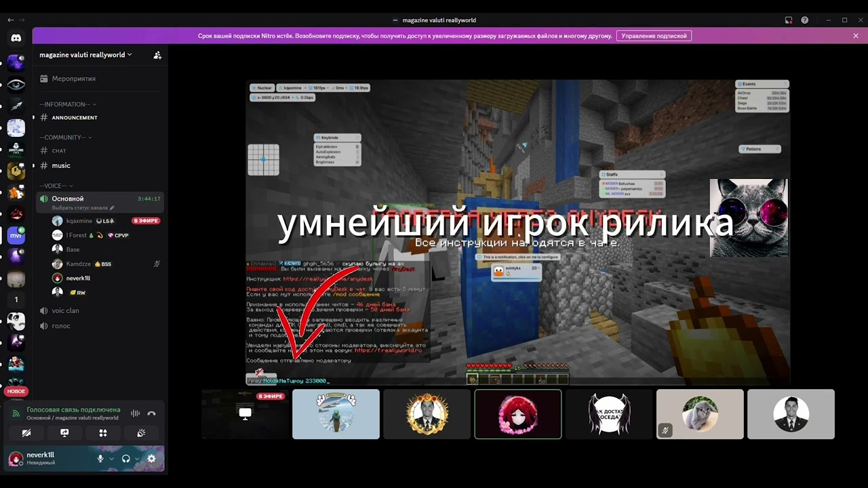Click Управление подпиской button

pos(654,36)
